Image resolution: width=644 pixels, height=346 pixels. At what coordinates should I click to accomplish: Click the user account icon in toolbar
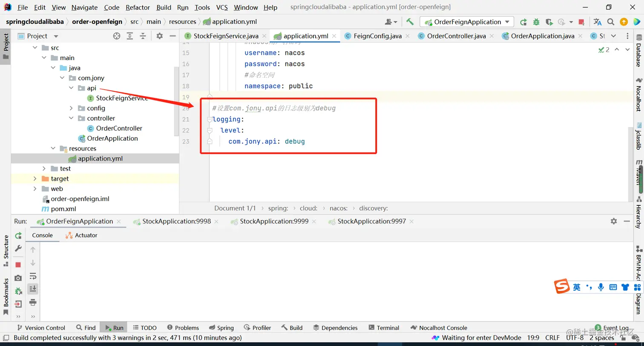point(391,22)
